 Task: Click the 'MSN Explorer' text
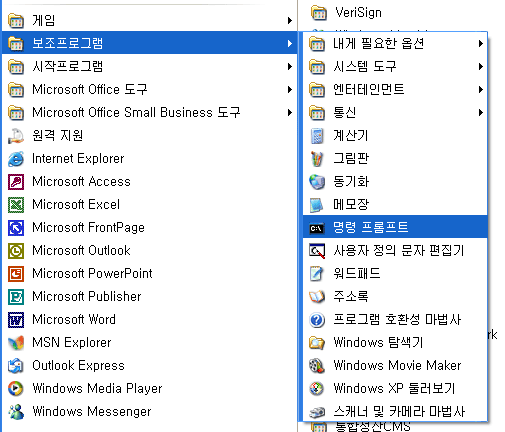click(x=72, y=343)
